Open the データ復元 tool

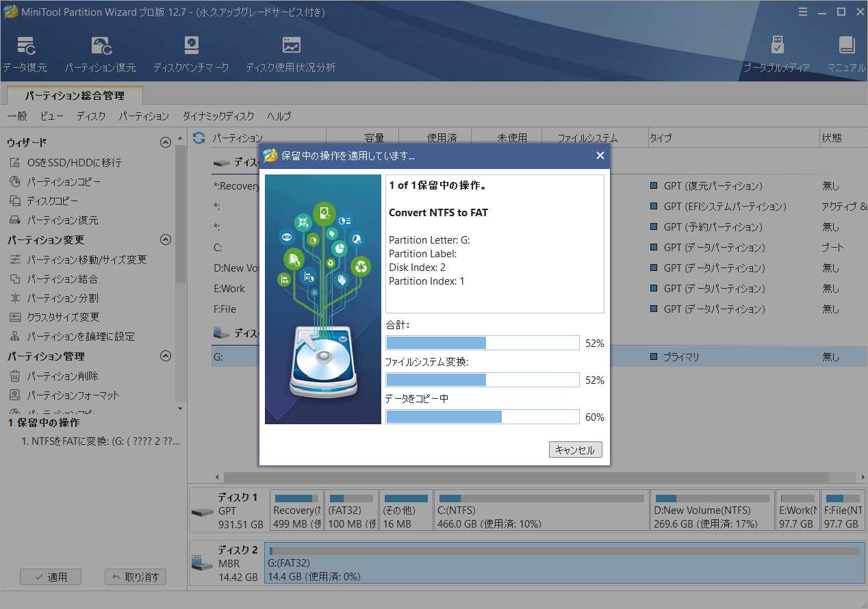[x=25, y=54]
